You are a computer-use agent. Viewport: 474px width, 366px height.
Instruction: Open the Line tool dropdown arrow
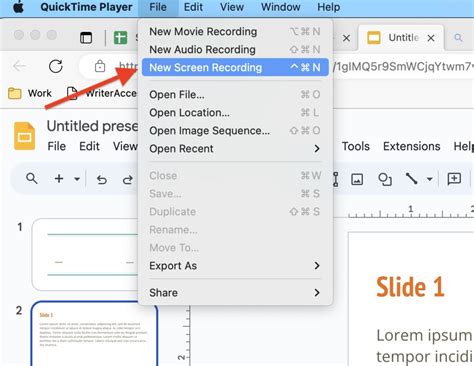tap(430, 179)
